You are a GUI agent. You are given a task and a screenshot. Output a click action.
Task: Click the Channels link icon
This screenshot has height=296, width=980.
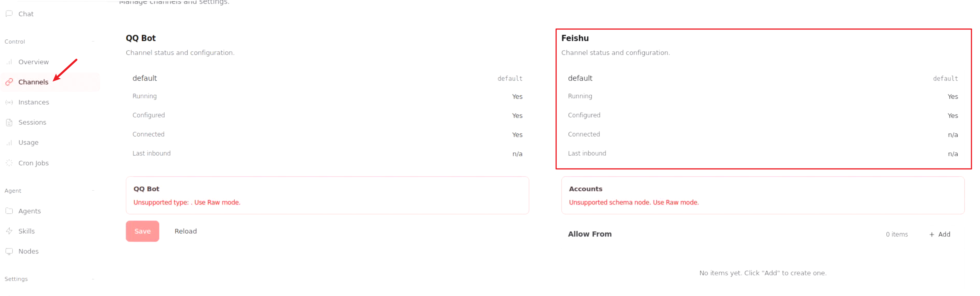click(9, 82)
